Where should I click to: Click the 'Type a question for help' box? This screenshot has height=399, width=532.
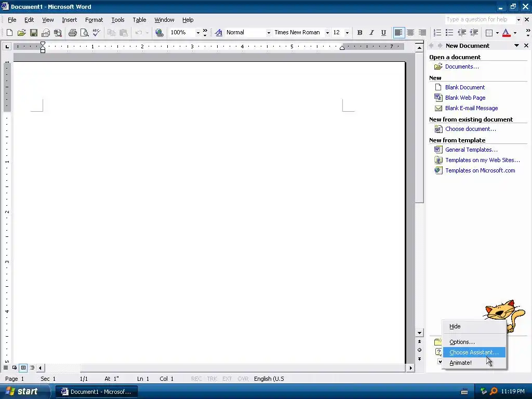click(480, 20)
